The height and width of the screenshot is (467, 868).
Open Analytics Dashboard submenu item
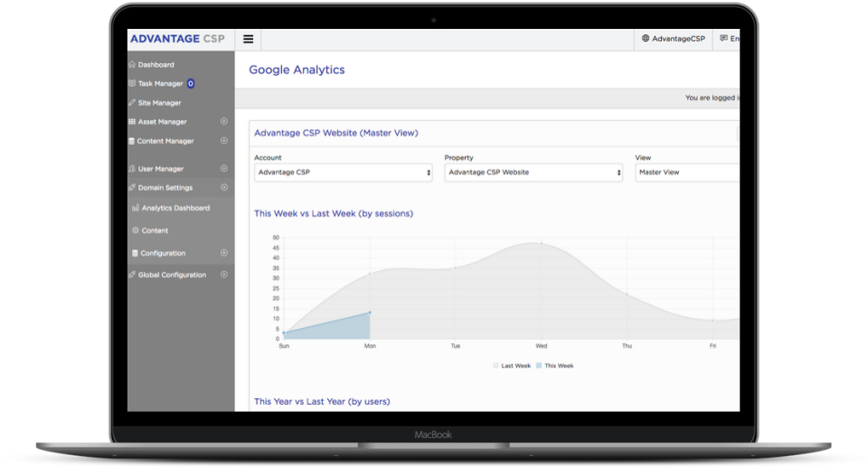175,208
